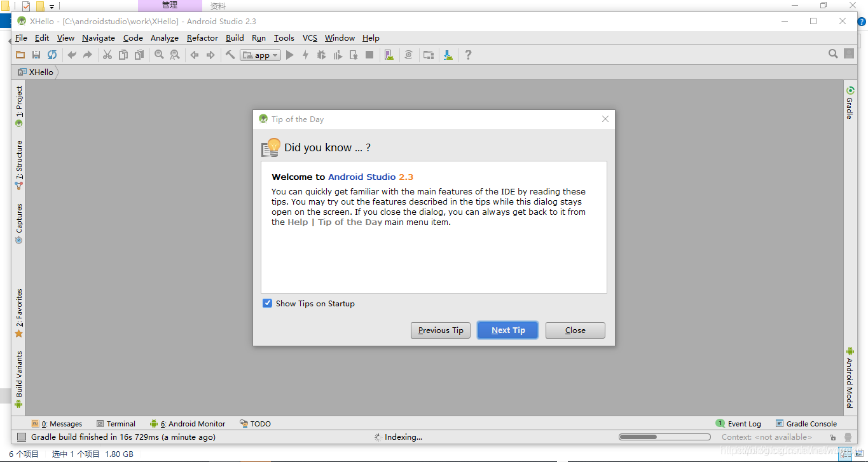Image resolution: width=868 pixels, height=462 pixels.
Task: Click the indexing progress bar in status bar
Action: click(x=665, y=437)
